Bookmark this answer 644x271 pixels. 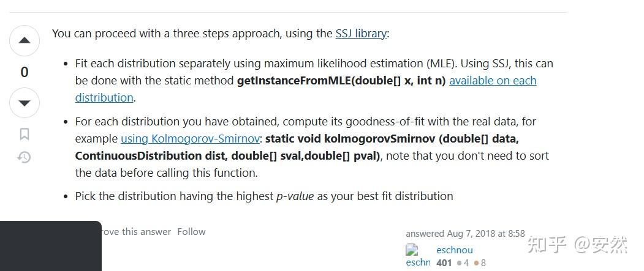25,134
